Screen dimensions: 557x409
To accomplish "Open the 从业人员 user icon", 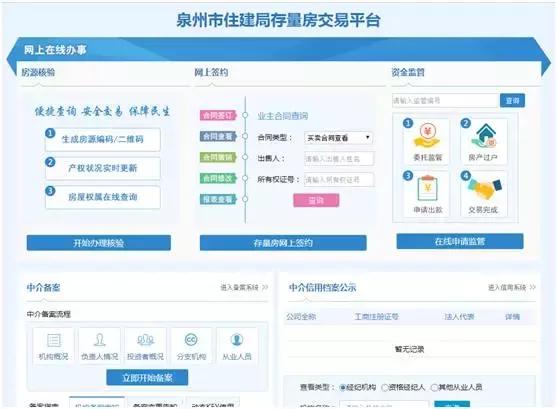I will (237, 340).
